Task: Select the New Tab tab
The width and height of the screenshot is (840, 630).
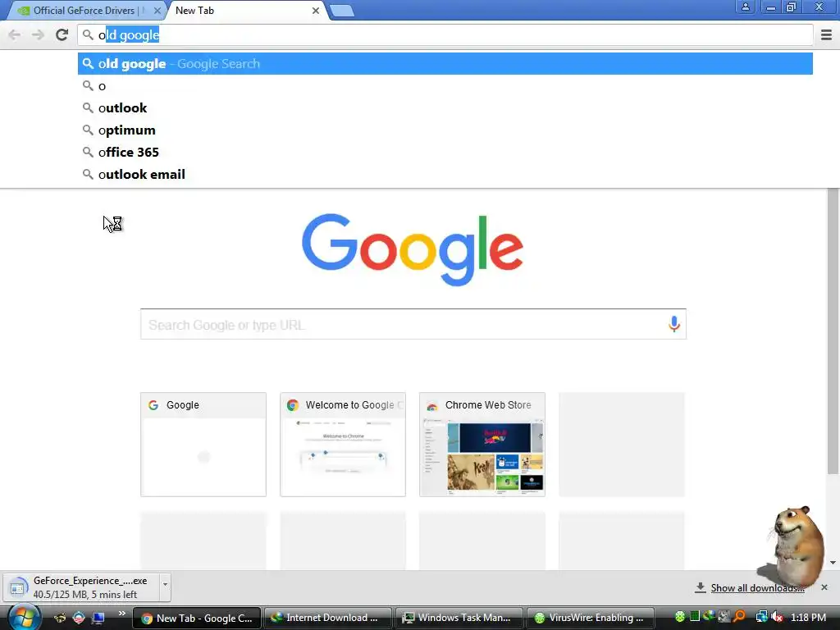Action: point(246,11)
